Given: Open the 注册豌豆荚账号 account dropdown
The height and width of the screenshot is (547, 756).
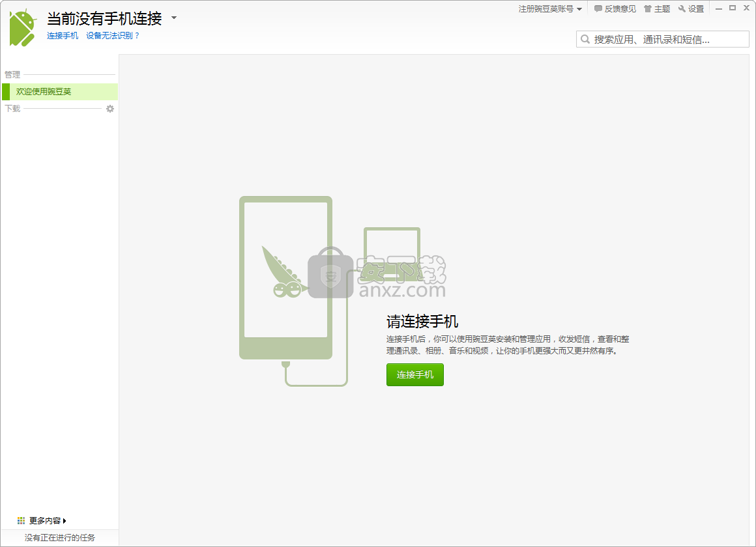Looking at the screenshot, I should pyautogui.click(x=550, y=8).
